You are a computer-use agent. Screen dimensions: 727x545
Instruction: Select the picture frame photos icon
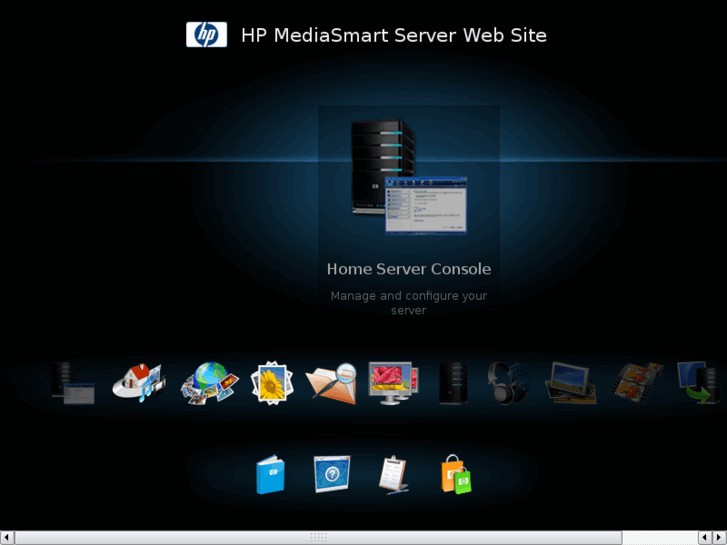coord(570,383)
